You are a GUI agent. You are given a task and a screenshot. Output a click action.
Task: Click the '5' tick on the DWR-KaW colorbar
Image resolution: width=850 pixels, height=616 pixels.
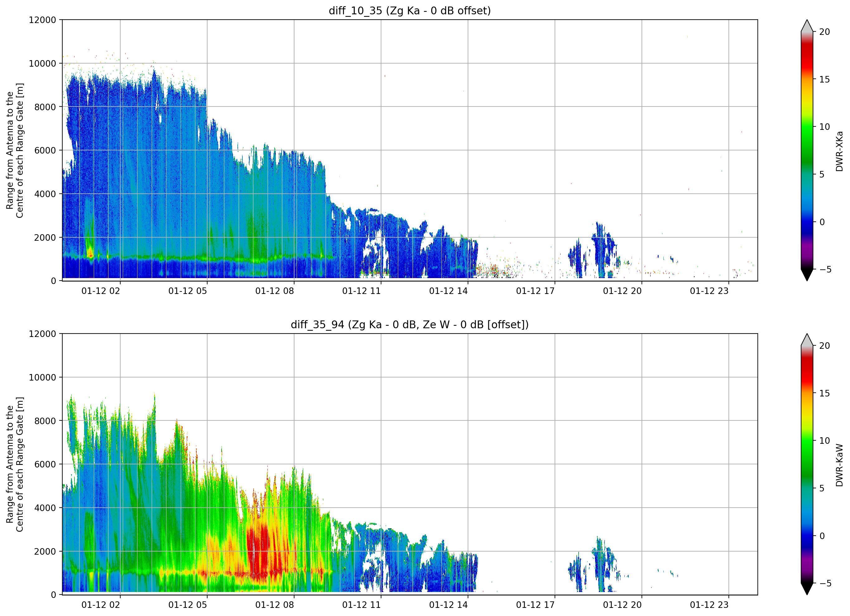click(822, 488)
